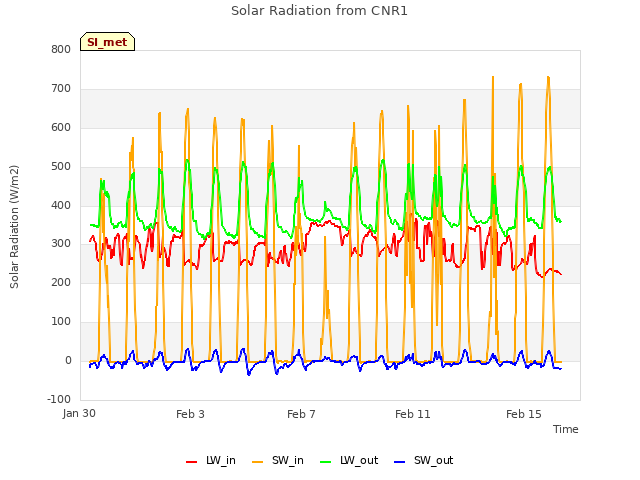
Task: Click the Feb 15 x-axis label
Action: point(524,414)
